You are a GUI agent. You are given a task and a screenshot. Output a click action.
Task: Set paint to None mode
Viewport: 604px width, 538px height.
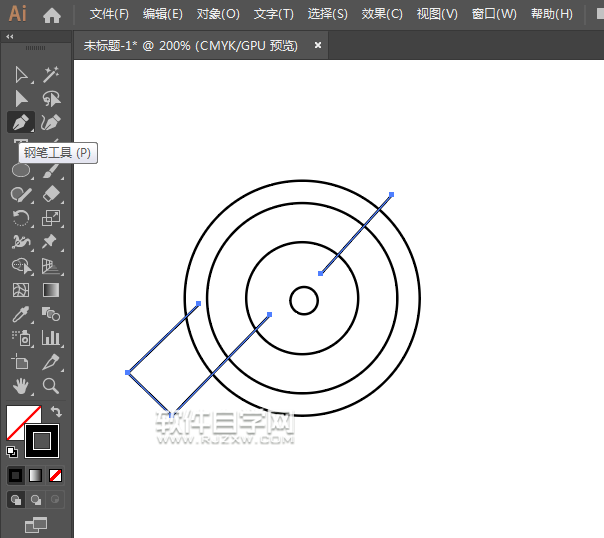tap(56, 475)
